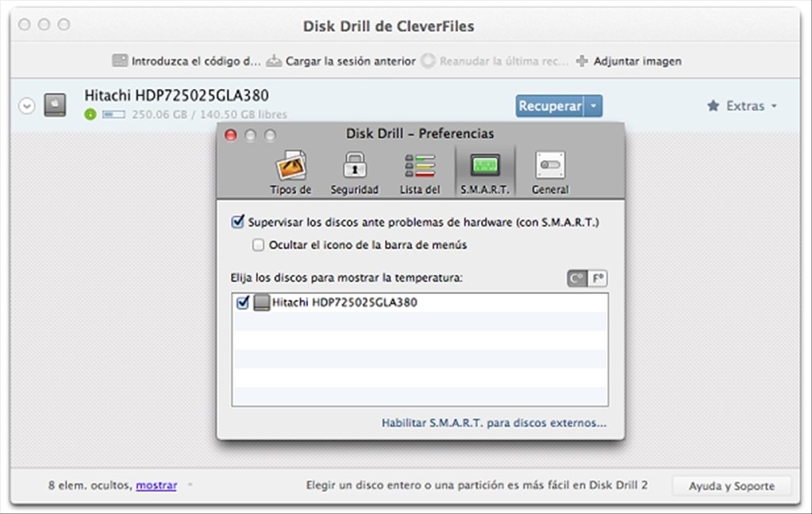This screenshot has height=514, width=812.
Task: Open the General preferences tab
Action: coord(550,172)
